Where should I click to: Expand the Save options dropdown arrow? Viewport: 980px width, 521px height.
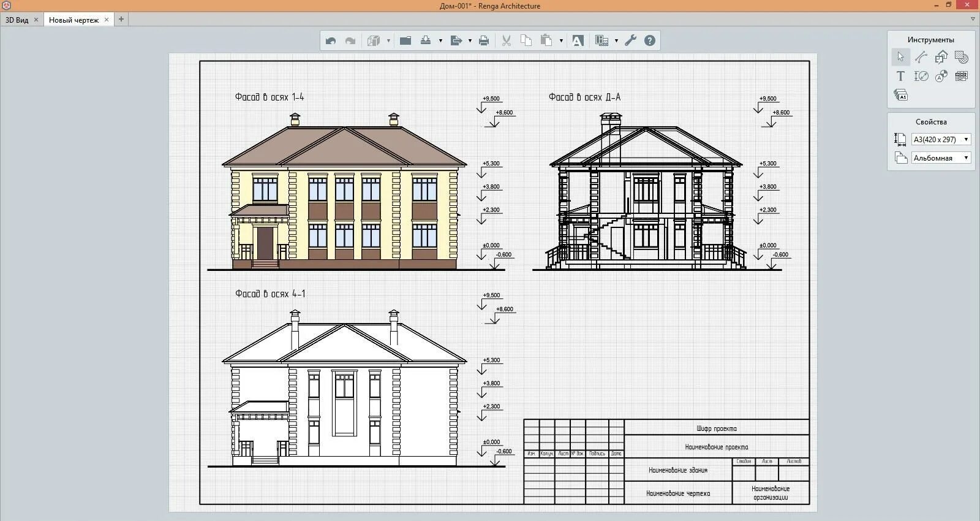click(440, 41)
